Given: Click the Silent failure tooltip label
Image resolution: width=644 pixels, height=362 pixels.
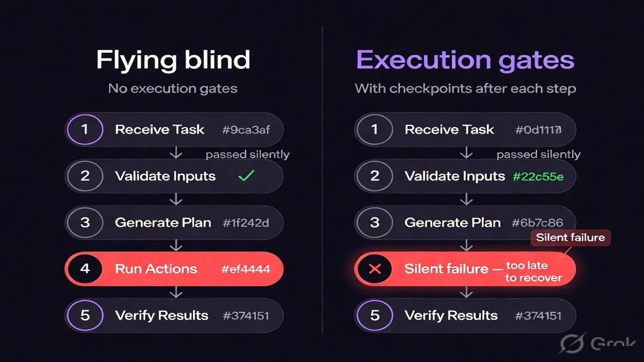Looking at the screenshot, I should [570, 237].
